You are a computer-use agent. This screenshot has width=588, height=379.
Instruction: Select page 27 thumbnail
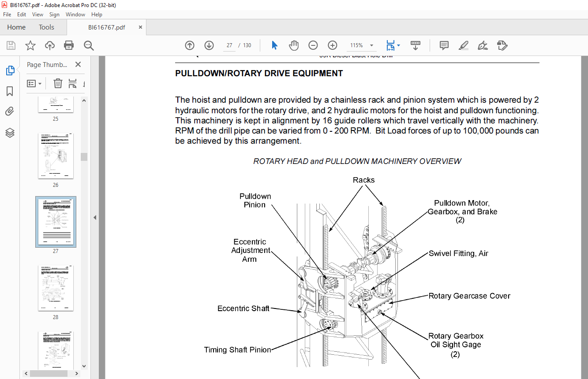(56, 222)
